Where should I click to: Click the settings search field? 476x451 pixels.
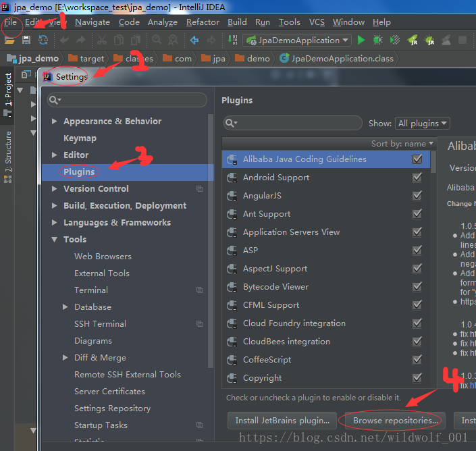click(127, 100)
